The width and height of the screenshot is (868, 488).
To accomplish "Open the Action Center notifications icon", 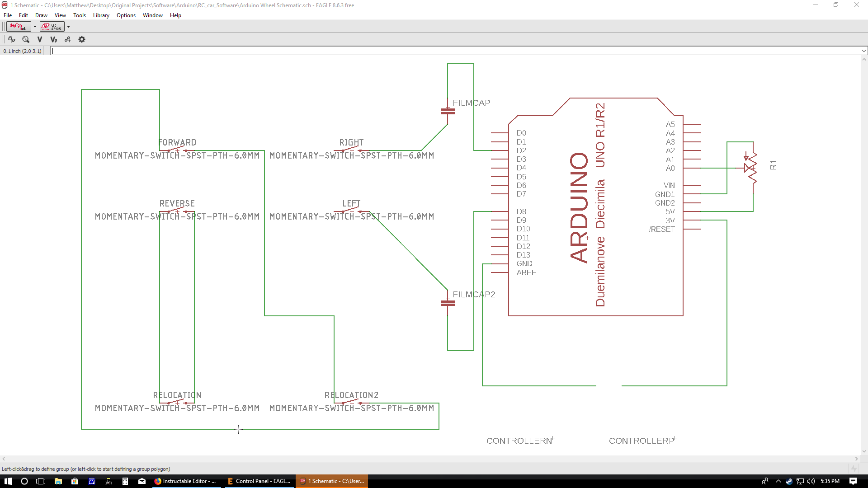I will [x=853, y=481].
